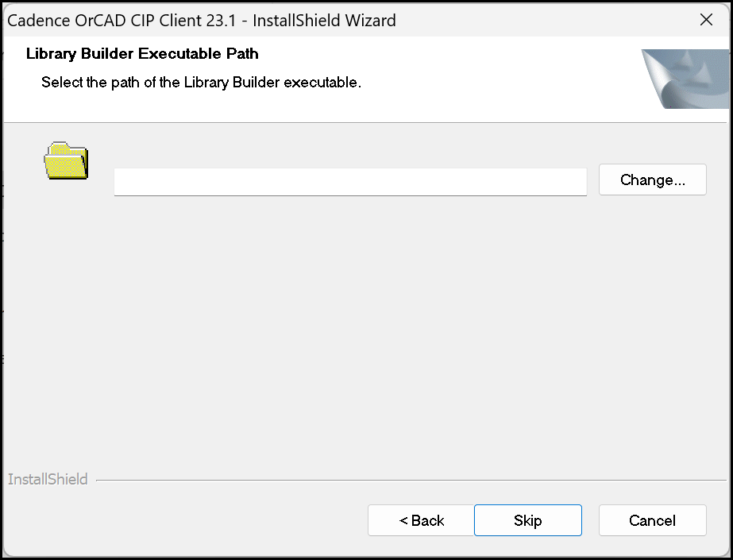Click the executable path input field
The width and height of the screenshot is (733, 560).
tap(350, 182)
